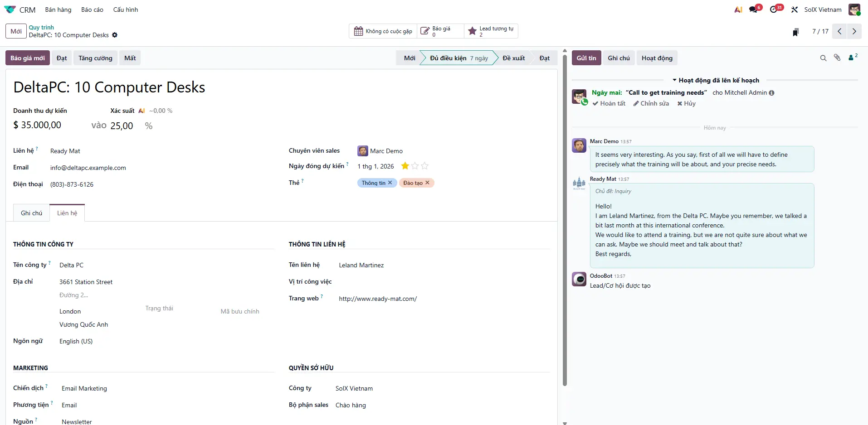Mark activity done with Hoàn tất
Screen dimensions: 868x425
point(609,103)
